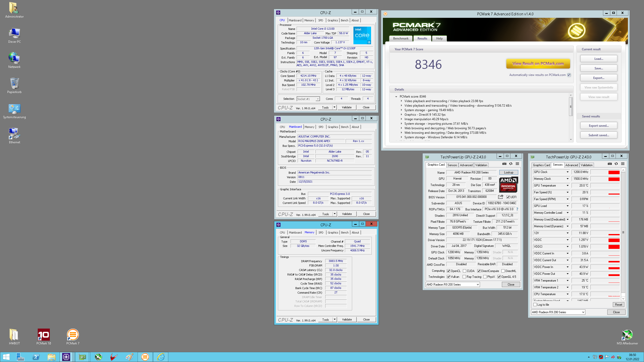Open the GPU Temperature sensor dropdown arrow
Screen dimensions: 644x362
[x=568, y=186]
